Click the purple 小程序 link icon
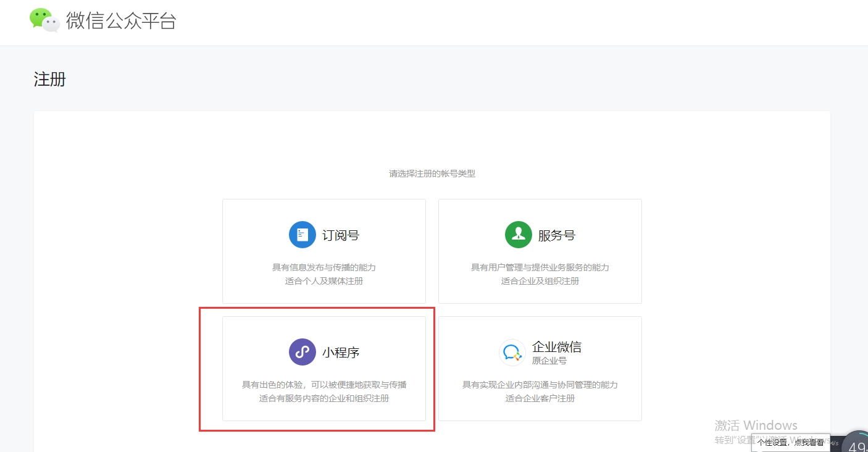 [x=303, y=352]
